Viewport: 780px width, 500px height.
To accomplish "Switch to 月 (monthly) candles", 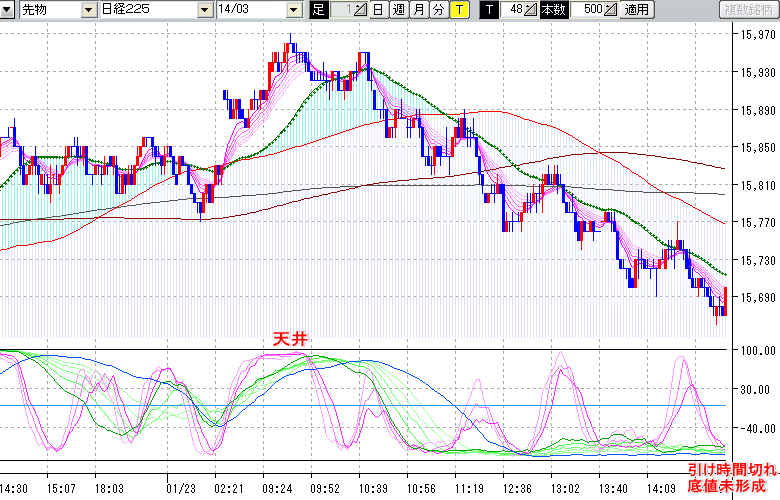I will coord(418,10).
